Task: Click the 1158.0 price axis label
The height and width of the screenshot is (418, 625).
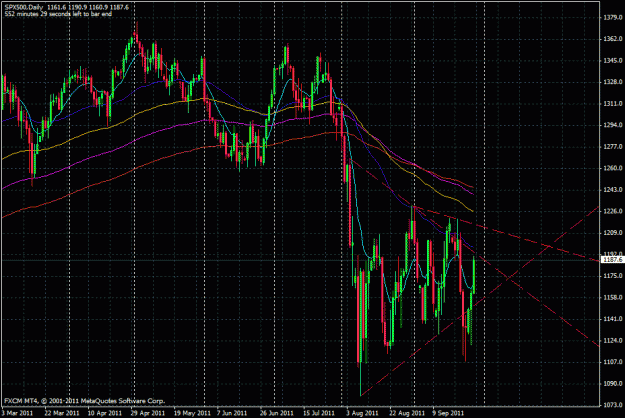Action: pyautogui.click(x=613, y=297)
